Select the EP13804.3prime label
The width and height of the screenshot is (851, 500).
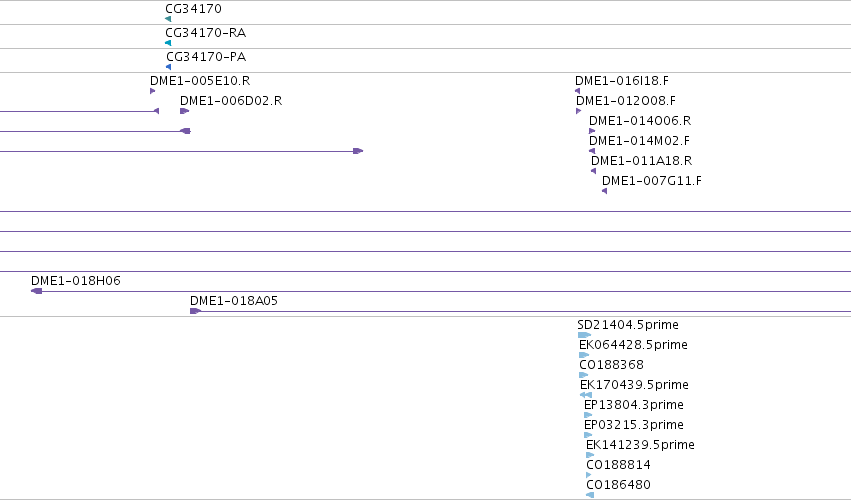coord(634,405)
